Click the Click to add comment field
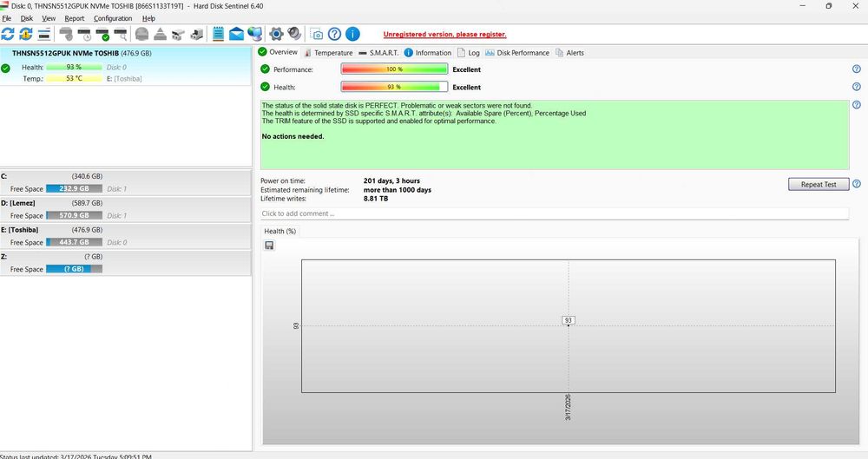 pyautogui.click(x=554, y=213)
